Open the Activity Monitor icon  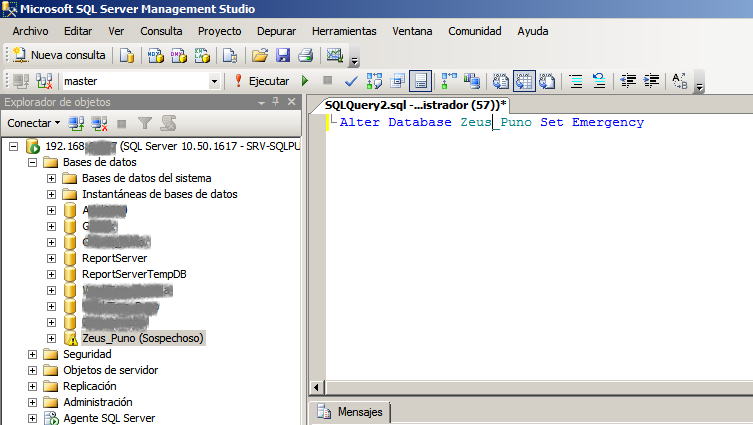pyautogui.click(x=335, y=55)
